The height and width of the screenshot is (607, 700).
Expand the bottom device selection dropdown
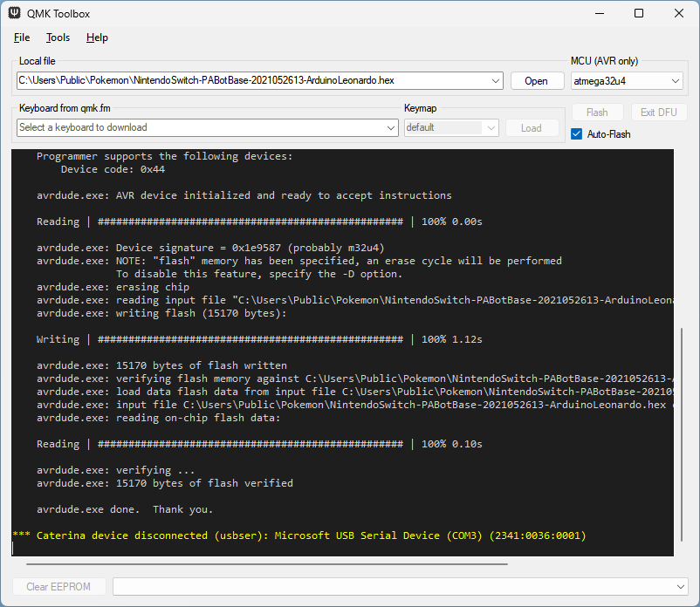pyautogui.click(x=680, y=587)
